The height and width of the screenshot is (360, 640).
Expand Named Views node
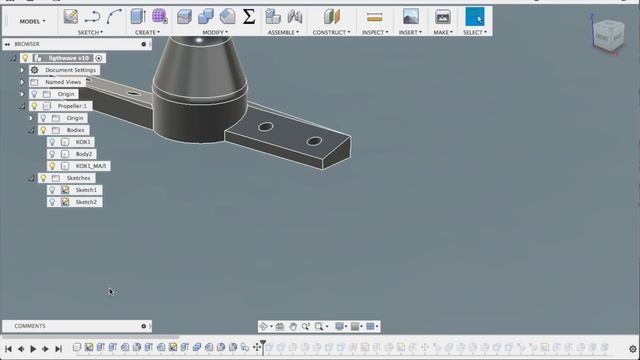pyautogui.click(x=22, y=82)
